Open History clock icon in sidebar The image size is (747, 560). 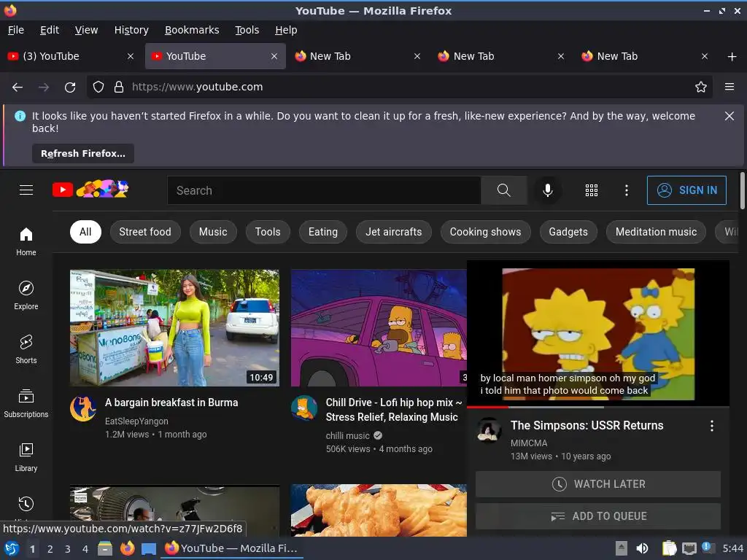[26, 504]
